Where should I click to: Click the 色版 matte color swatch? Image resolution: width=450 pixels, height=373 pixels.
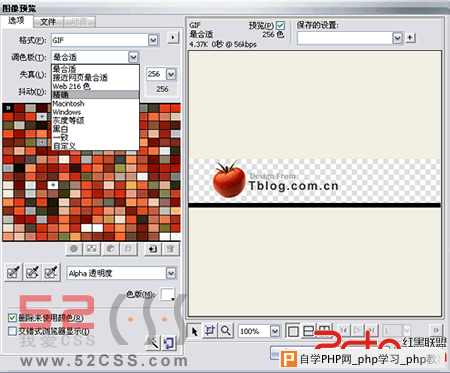[167, 294]
